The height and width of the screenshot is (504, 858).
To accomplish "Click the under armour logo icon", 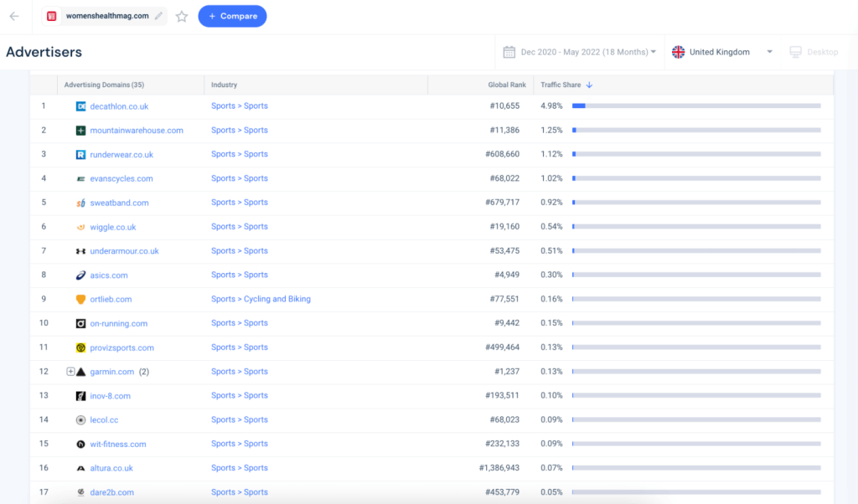I will (x=80, y=251).
